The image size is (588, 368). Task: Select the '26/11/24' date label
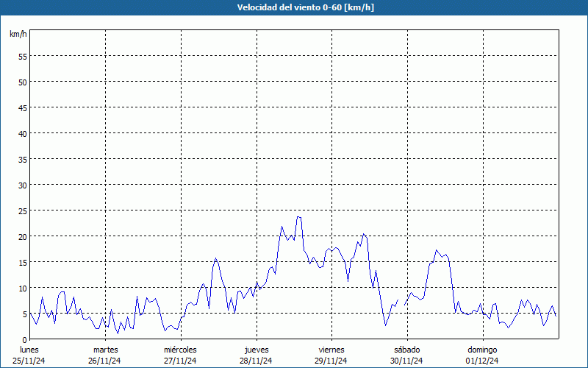tap(104, 361)
